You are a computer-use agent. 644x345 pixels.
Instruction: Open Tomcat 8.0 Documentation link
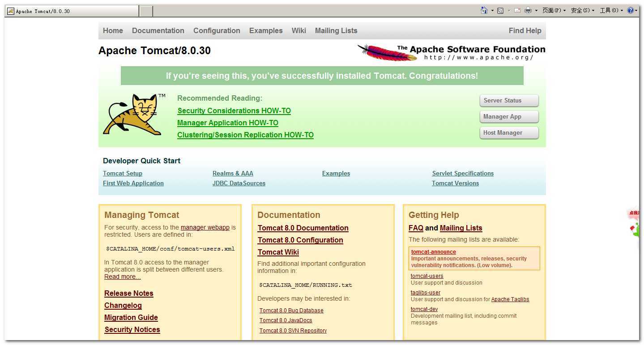(x=303, y=228)
